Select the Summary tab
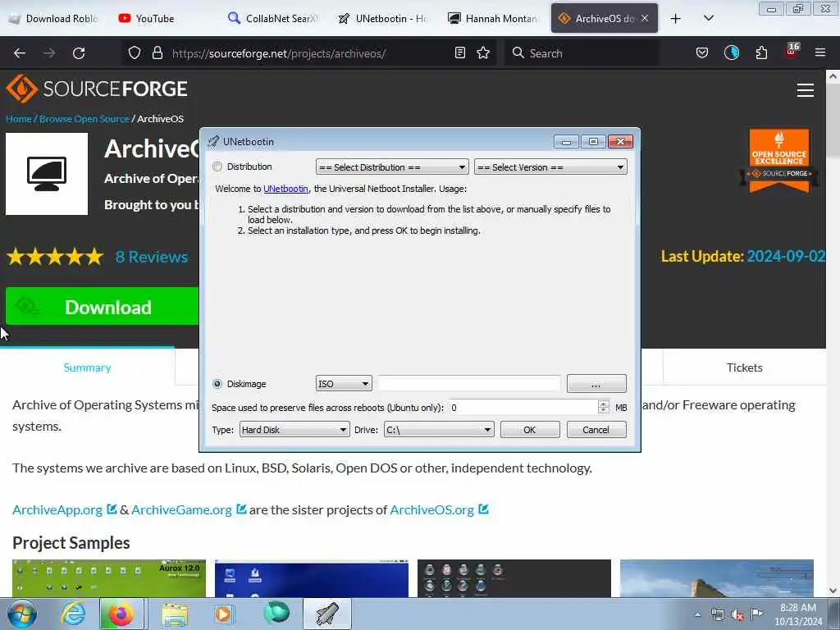840x630 pixels. [x=87, y=367]
